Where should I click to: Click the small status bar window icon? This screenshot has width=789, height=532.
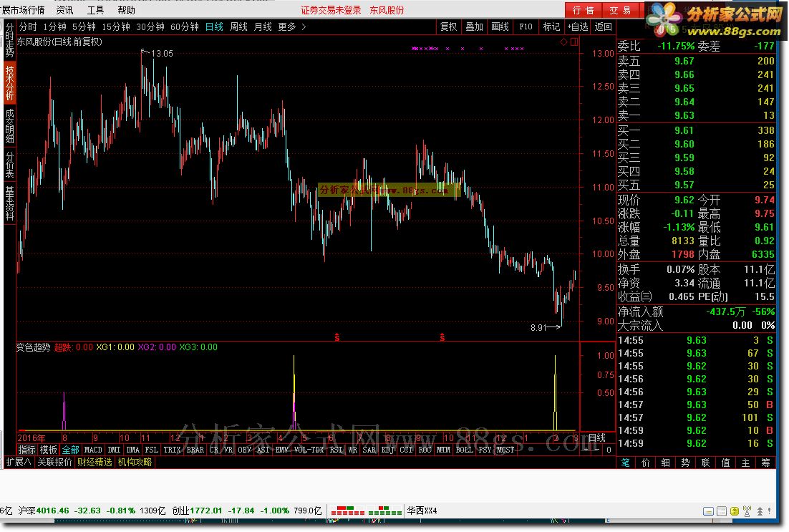click(x=709, y=511)
